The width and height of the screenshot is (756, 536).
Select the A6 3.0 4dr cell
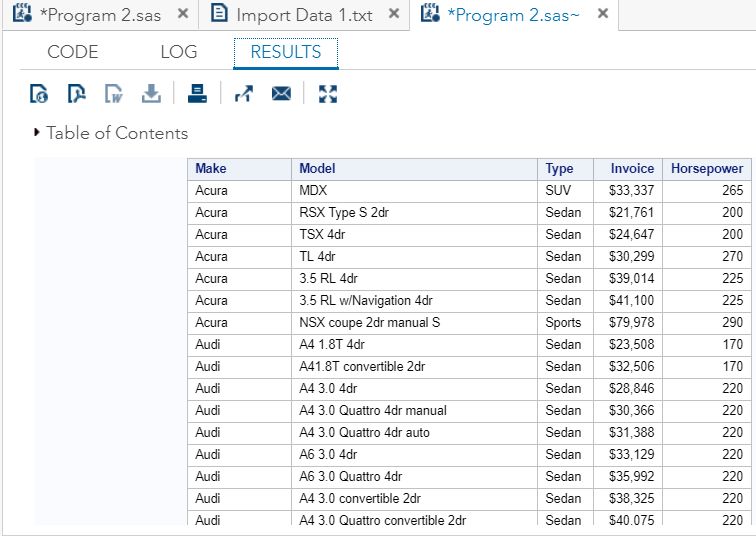(414, 455)
